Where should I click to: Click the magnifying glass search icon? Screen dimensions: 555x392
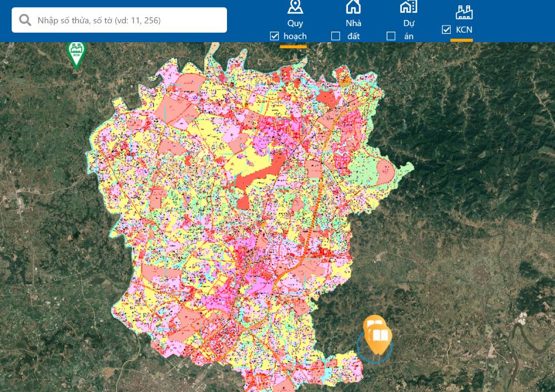(x=25, y=20)
